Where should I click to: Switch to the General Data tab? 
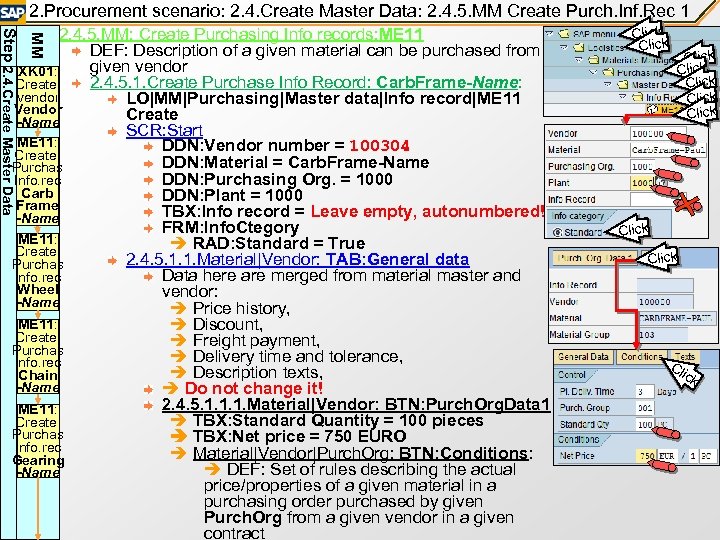583,357
